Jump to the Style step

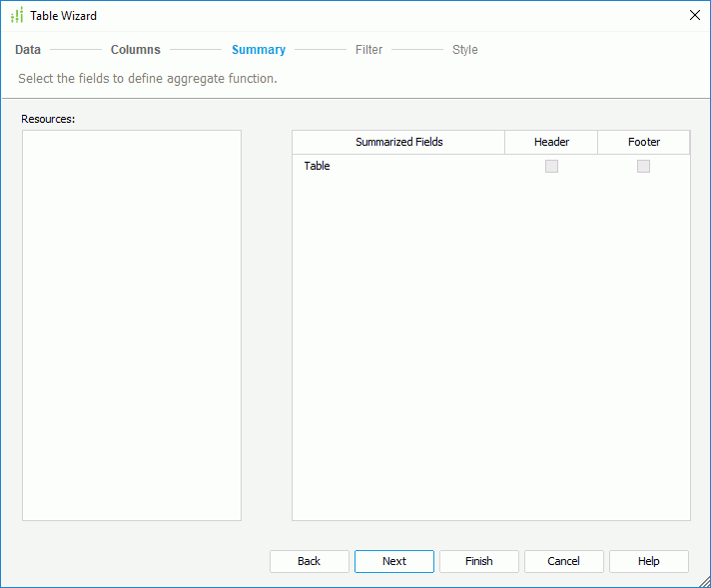464,49
